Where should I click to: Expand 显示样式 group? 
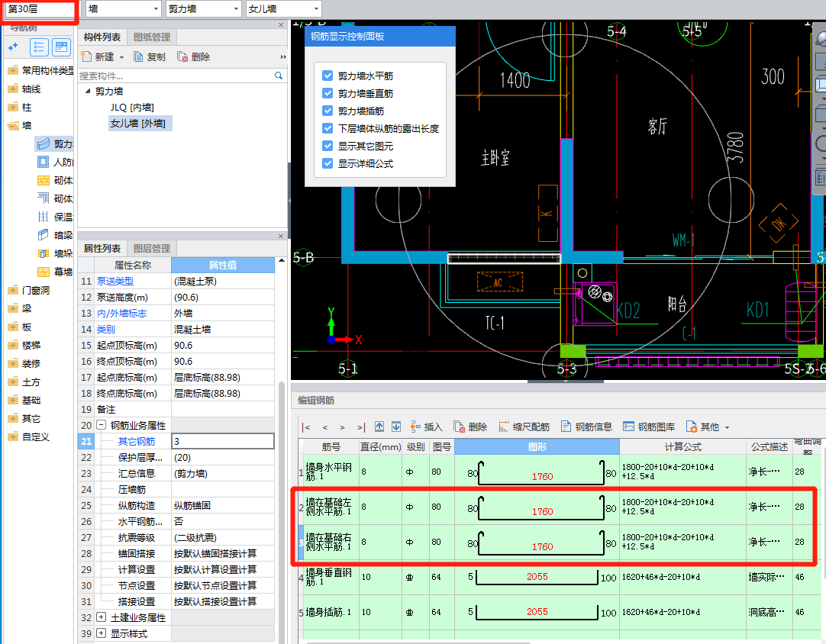tap(101, 633)
